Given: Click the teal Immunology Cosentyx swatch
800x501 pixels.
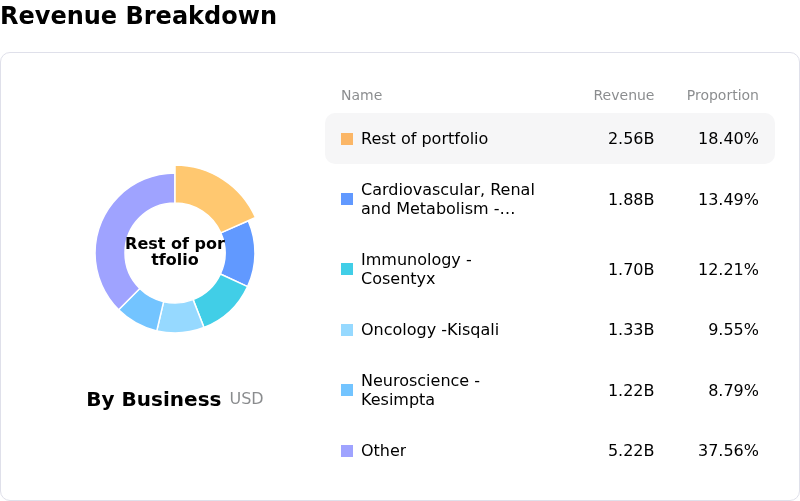Looking at the screenshot, I should 347,269.
